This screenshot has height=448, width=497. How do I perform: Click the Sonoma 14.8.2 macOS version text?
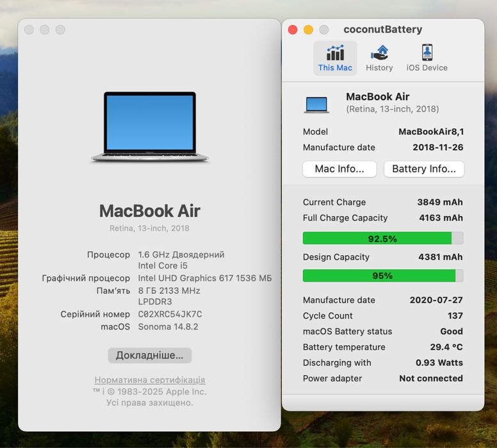click(168, 327)
